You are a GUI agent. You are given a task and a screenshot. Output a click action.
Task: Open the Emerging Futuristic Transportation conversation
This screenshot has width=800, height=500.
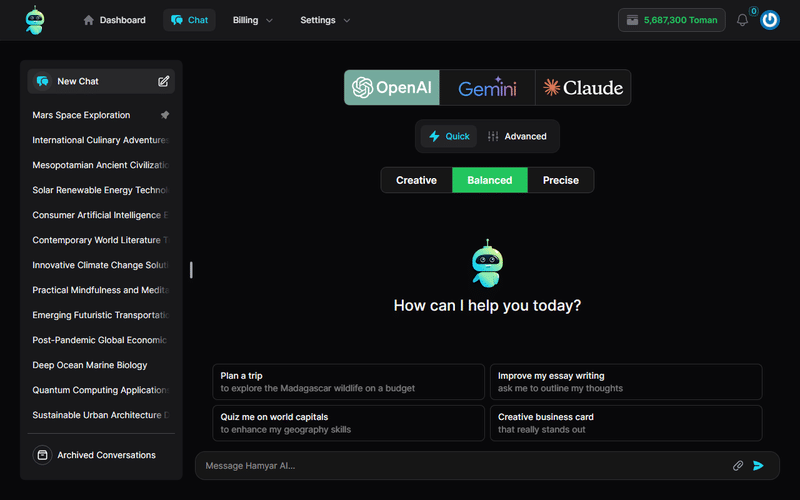coord(101,315)
